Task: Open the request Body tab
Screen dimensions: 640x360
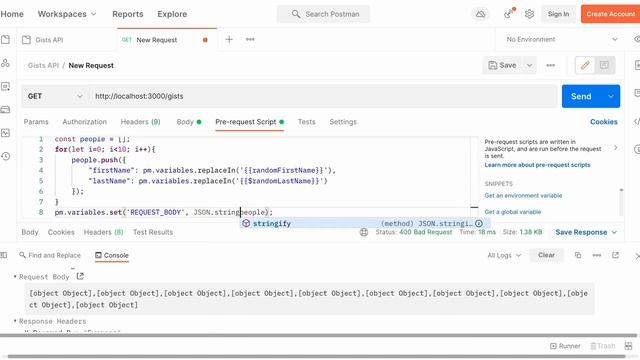Action: click(189, 122)
